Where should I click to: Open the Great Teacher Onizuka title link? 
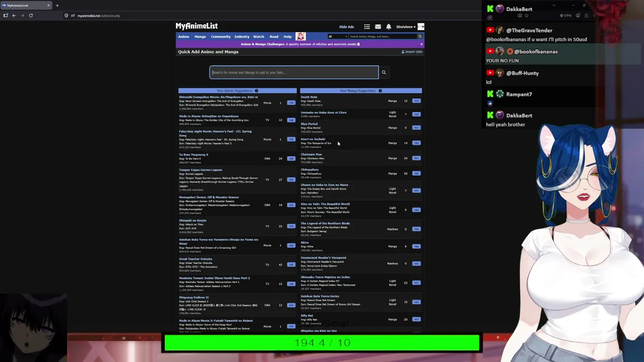196,259
